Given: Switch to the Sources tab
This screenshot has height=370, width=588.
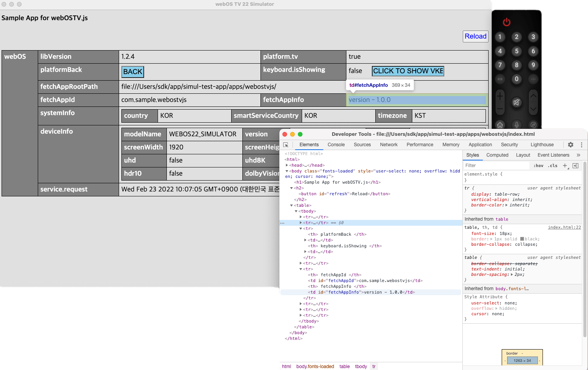Looking at the screenshot, I should (x=362, y=145).
